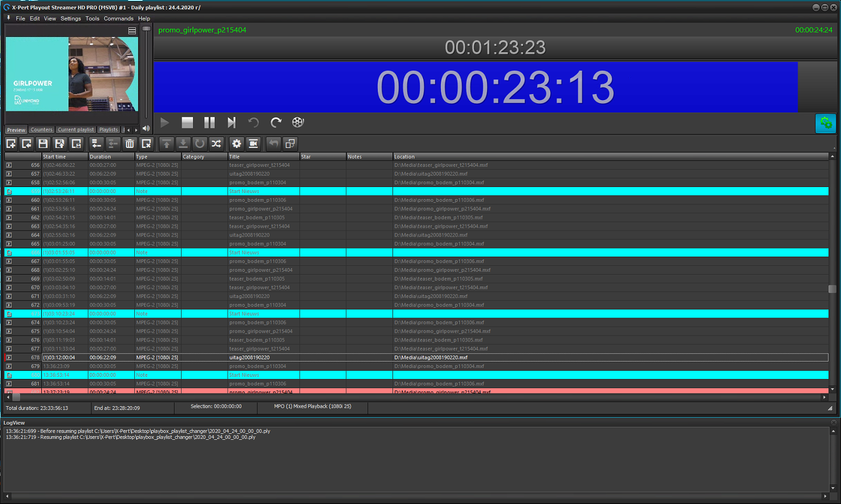Open the Settings menu

[71, 18]
